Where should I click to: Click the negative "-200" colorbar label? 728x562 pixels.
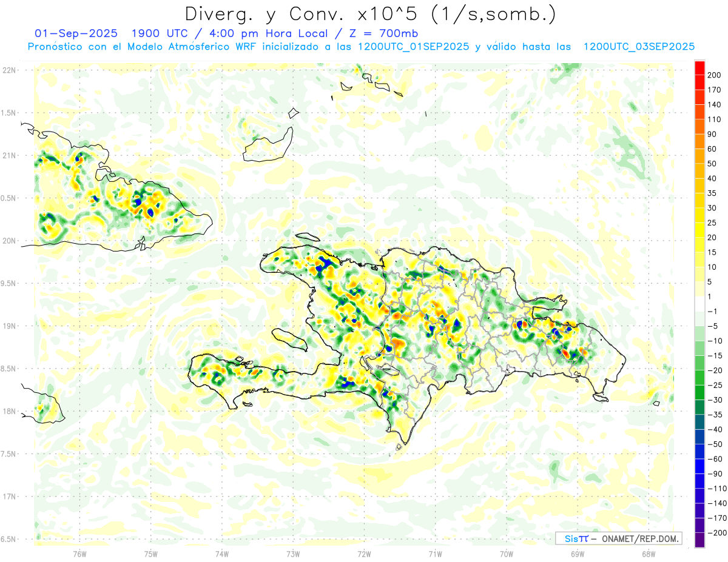click(x=716, y=533)
